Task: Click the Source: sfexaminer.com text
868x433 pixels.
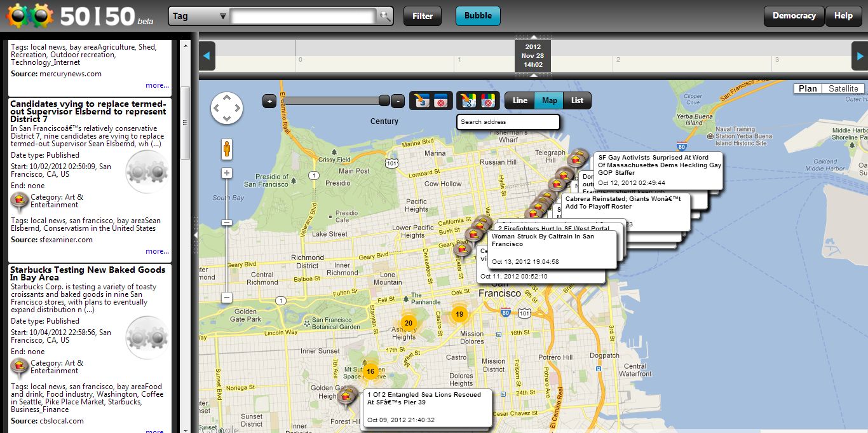Action: point(51,240)
